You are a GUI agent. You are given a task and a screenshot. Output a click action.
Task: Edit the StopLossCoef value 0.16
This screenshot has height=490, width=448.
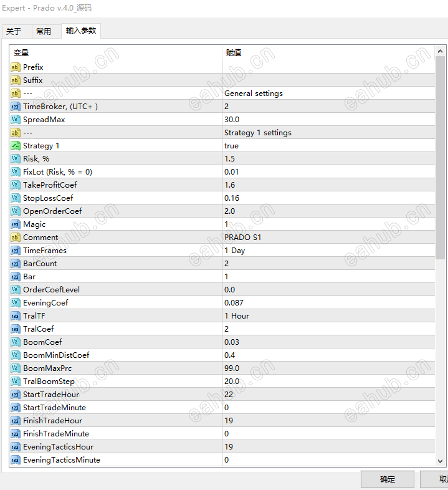pos(328,198)
